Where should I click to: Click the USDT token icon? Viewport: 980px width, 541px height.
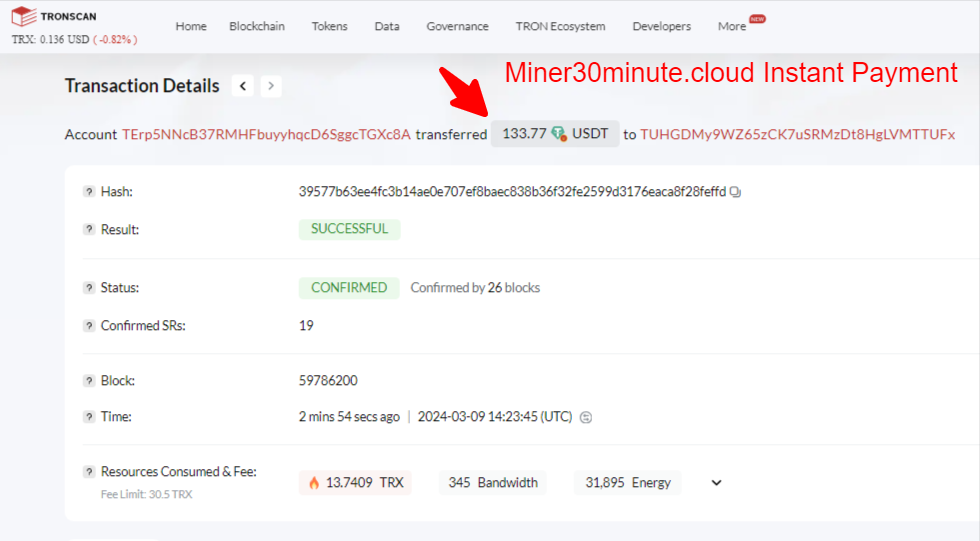559,134
